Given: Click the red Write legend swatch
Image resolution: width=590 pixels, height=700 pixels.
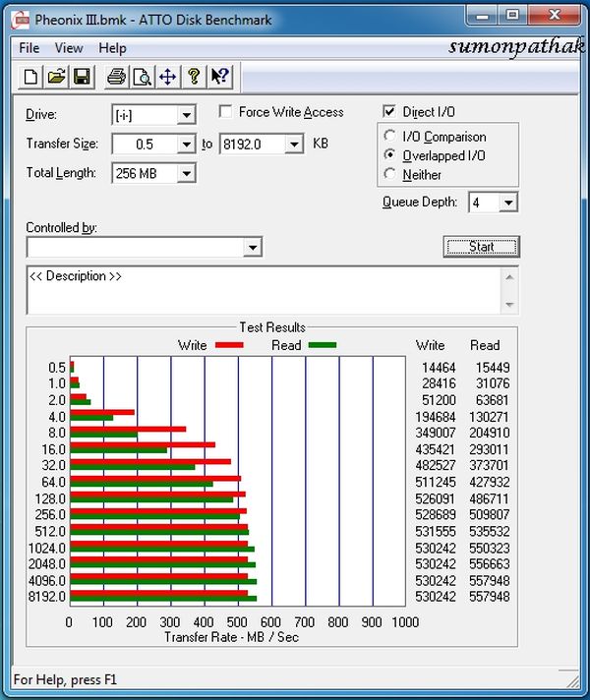Looking at the screenshot, I should click(x=229, y=345).
